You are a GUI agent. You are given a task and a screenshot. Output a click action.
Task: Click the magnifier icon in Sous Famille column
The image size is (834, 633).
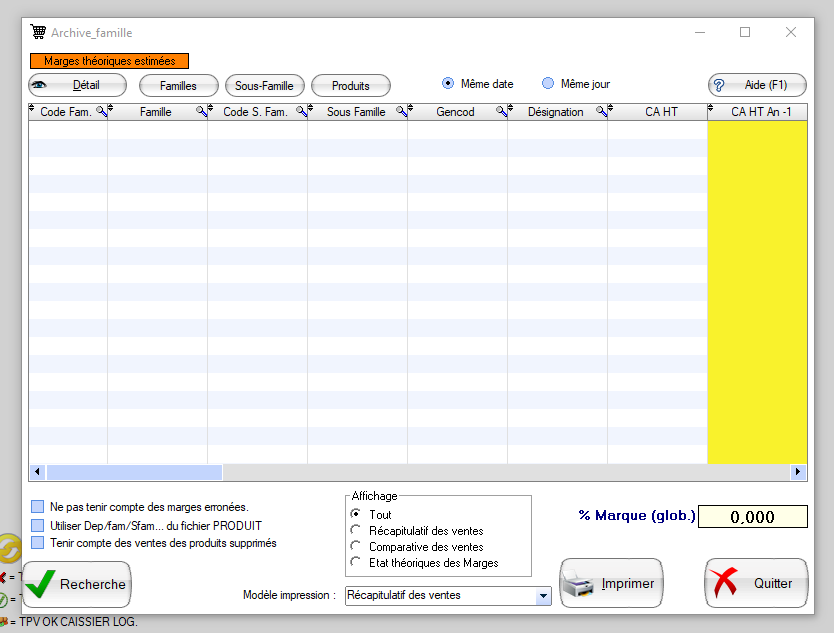tap(401, 112)
